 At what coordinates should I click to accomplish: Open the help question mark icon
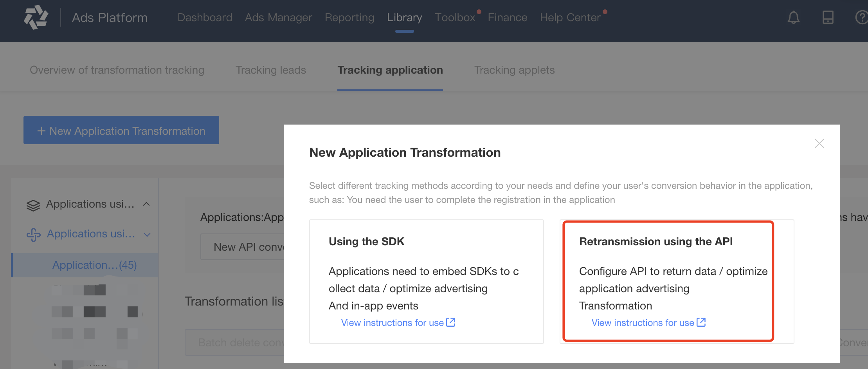(861, 17)
